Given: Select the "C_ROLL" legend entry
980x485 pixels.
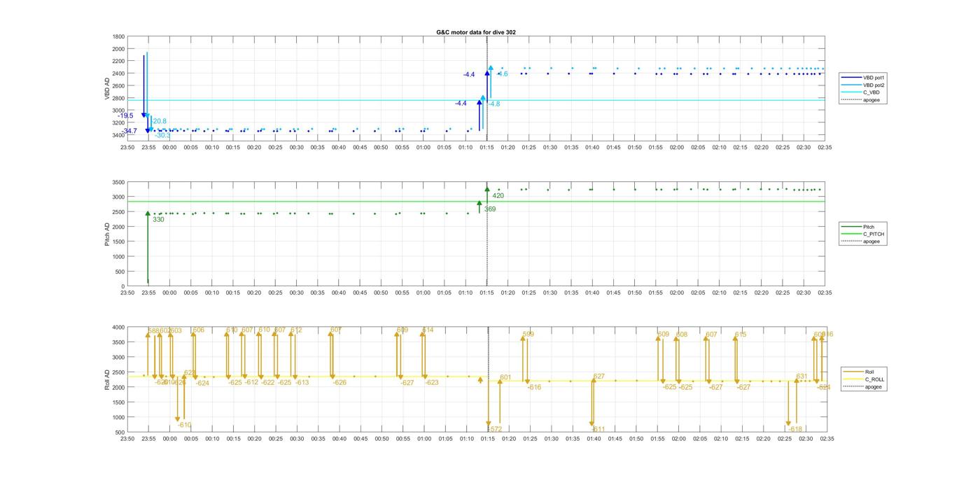Looking at the screenshot, I should click(x=863, y=379).
